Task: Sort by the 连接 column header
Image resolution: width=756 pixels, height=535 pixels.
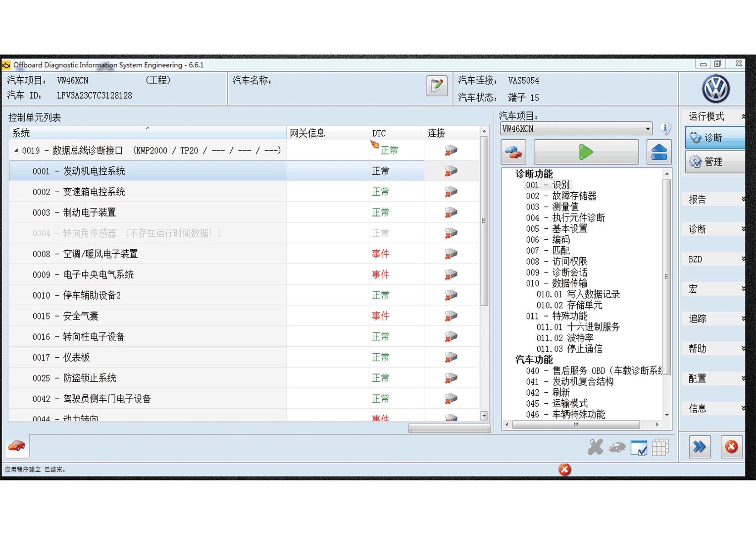Action: 452,133
